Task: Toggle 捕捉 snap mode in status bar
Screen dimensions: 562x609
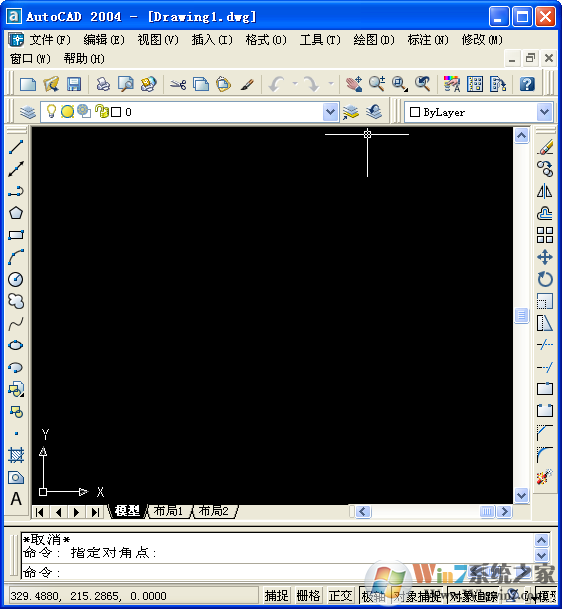Action: [x=277, y=596]
